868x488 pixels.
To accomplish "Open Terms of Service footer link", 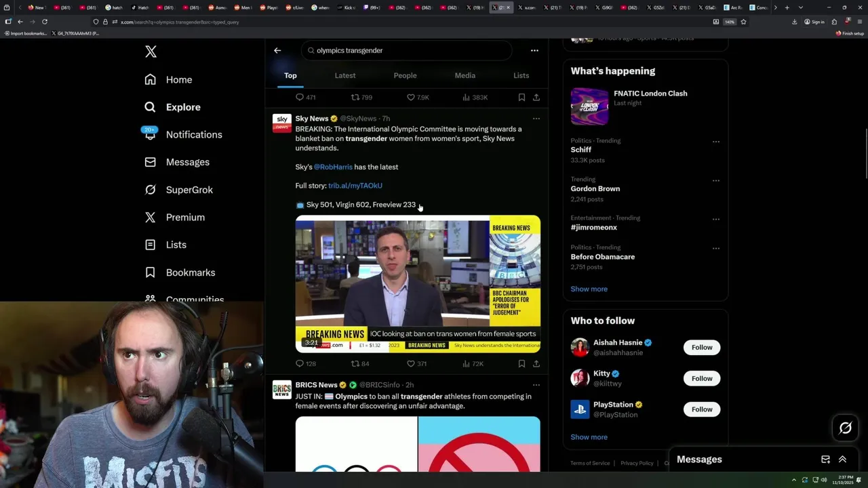I will point(590,464).
